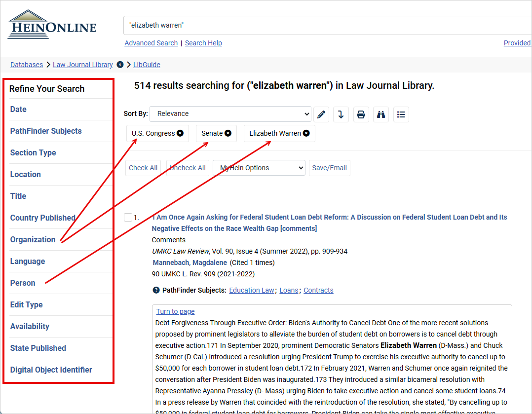
Task: Click the list view icon
Action: click(x=401, y=114)
